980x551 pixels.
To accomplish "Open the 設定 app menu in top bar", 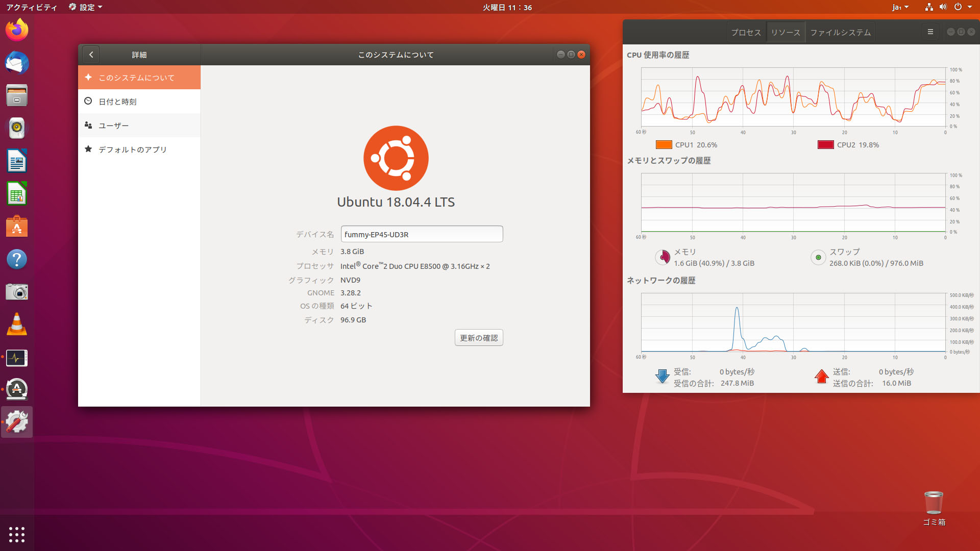I will [85, 7].
